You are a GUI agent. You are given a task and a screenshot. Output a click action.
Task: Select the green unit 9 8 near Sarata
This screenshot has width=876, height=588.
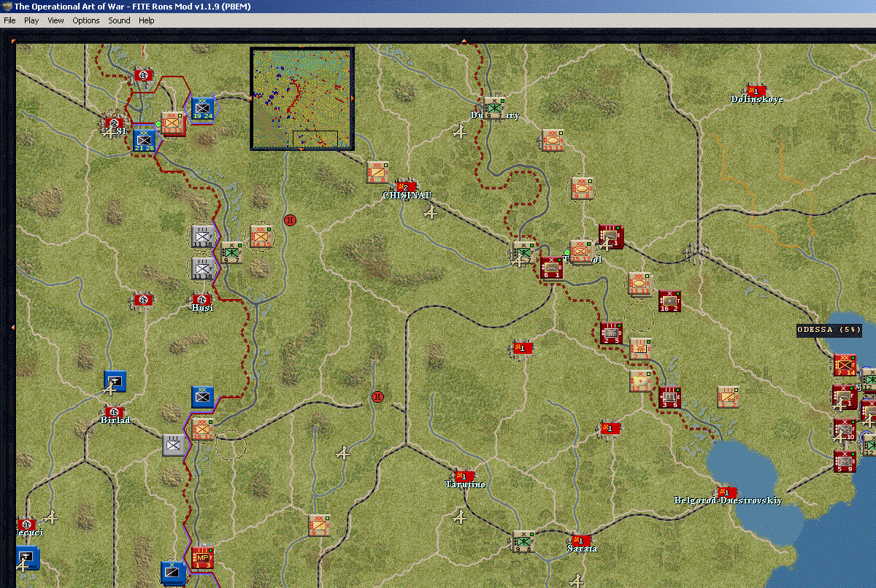pos(523,541)
